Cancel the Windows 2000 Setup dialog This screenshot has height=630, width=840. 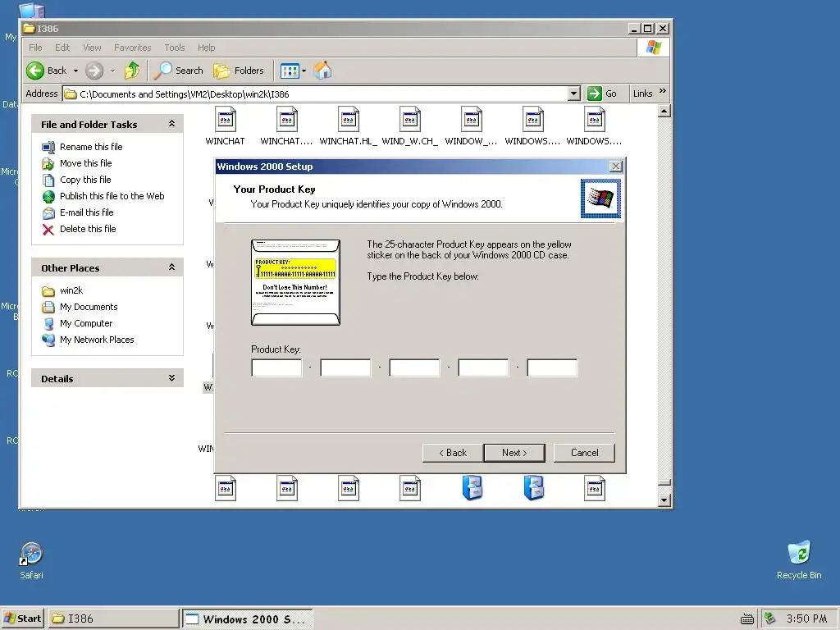[584, 453]
